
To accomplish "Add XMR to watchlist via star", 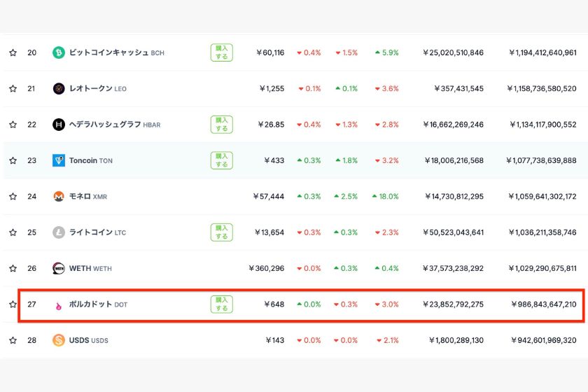I will click(x=13, y=197).
